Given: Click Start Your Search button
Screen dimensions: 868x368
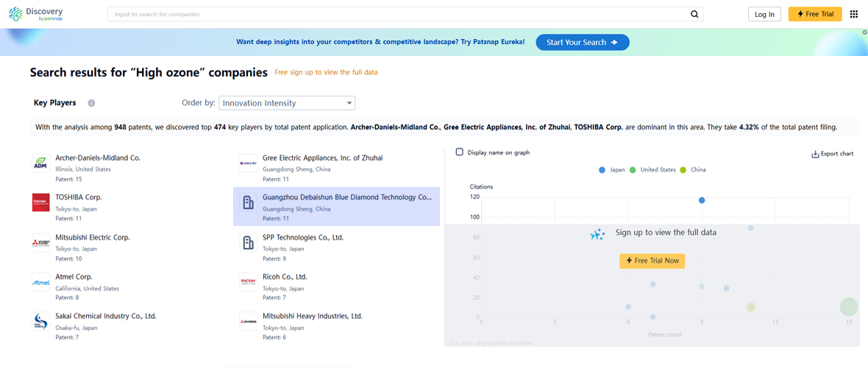Looking at the screenshot, I should (583, 42).
